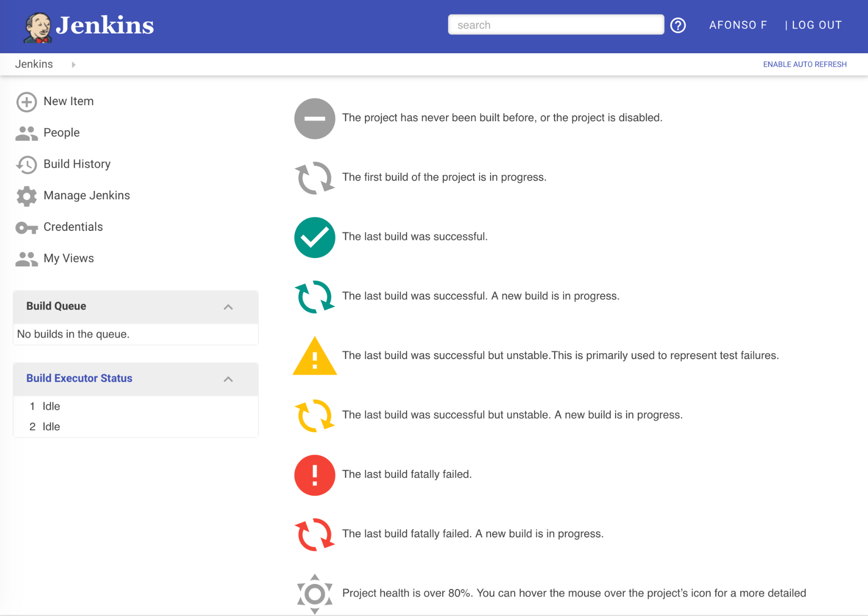Click the Jenkins butler logo icon
The image size is (868, 616).
click(x=38, y=27)
